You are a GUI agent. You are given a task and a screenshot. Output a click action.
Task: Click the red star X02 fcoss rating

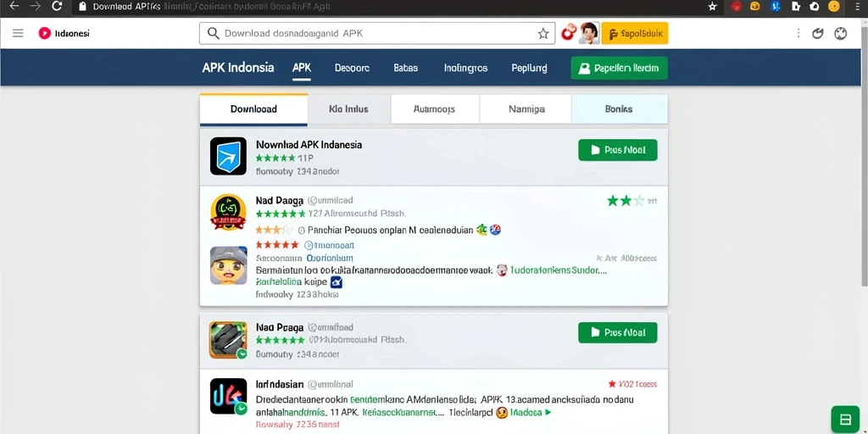[632, 384]
